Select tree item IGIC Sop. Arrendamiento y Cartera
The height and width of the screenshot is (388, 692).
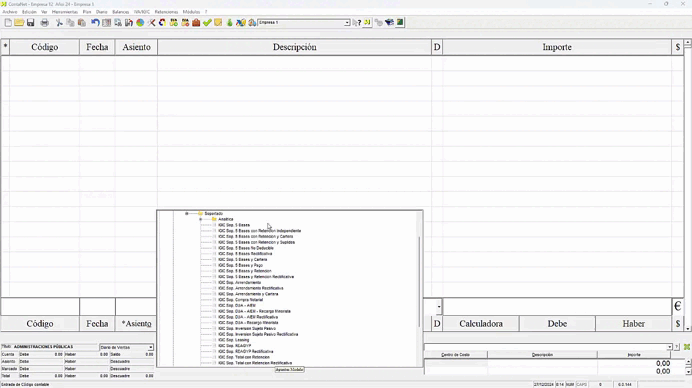point(248,294)
